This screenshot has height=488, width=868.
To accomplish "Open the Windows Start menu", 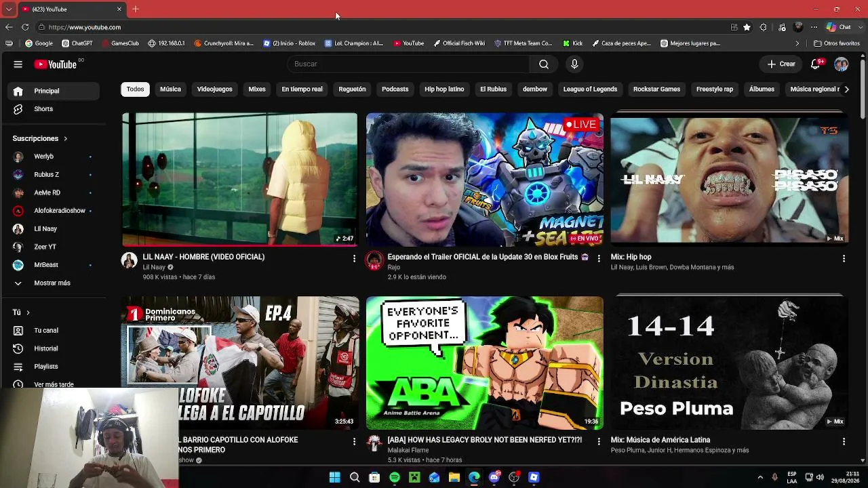I will [x=334, y=477].
